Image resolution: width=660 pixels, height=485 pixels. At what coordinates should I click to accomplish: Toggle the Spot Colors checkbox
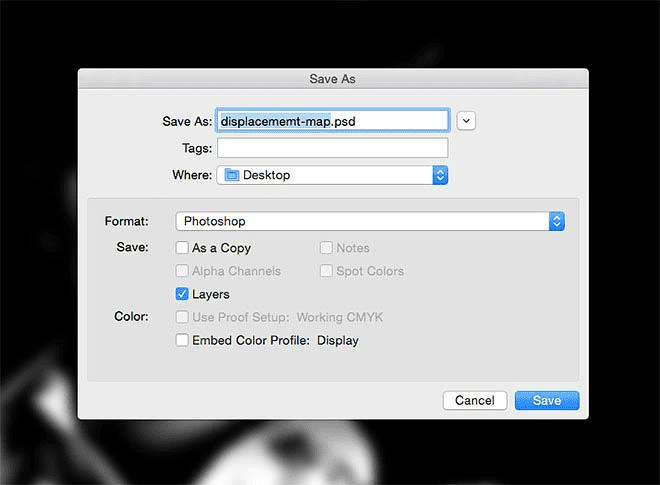click(x=327, y=271)
